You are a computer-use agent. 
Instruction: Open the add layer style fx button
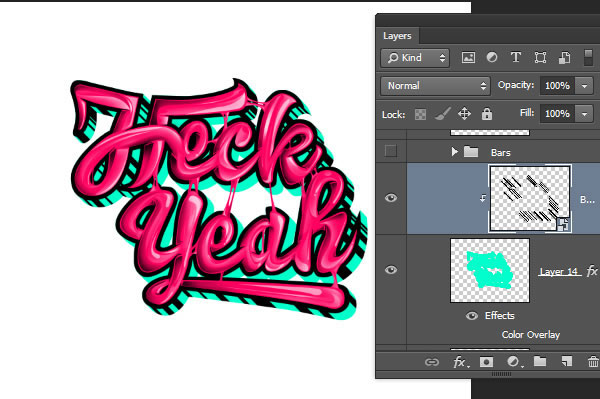pyautogui.click(x=460, y=362)
